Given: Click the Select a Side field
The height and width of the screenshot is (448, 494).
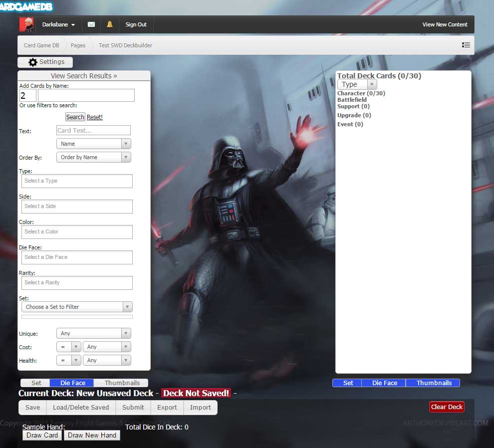Looking at the screenshot, I should [77, 207].
